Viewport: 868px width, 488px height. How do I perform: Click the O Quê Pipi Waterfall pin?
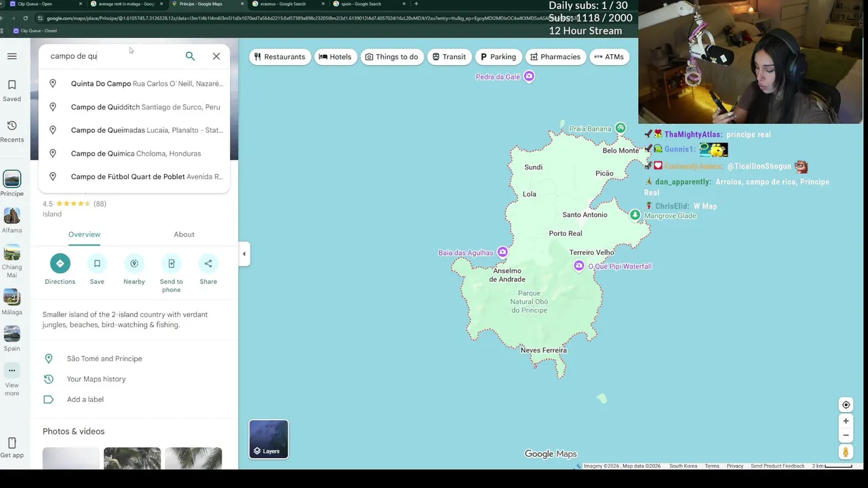tap(578, 266)
